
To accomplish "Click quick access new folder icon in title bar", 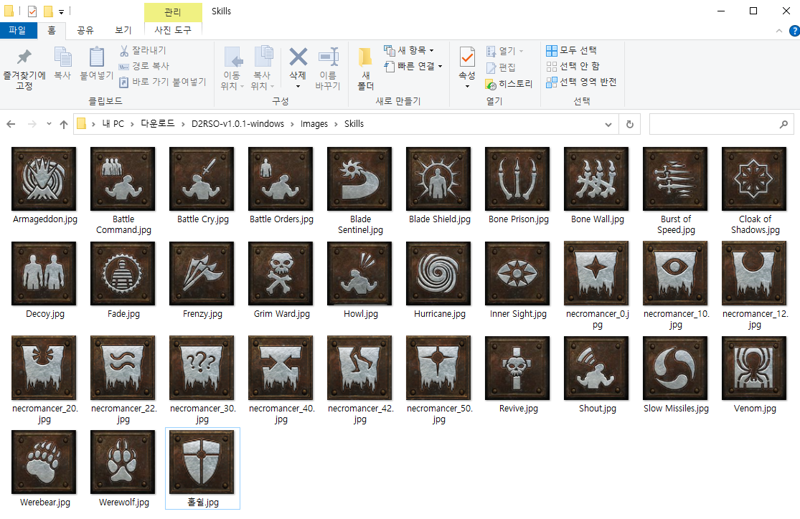I will 48,11.
